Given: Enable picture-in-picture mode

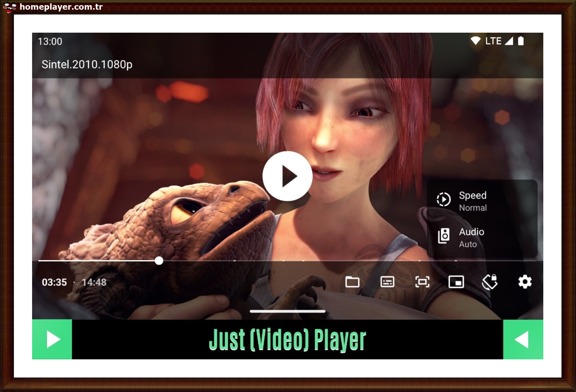Looking at the screenshot, I should (x=456, y=282).
